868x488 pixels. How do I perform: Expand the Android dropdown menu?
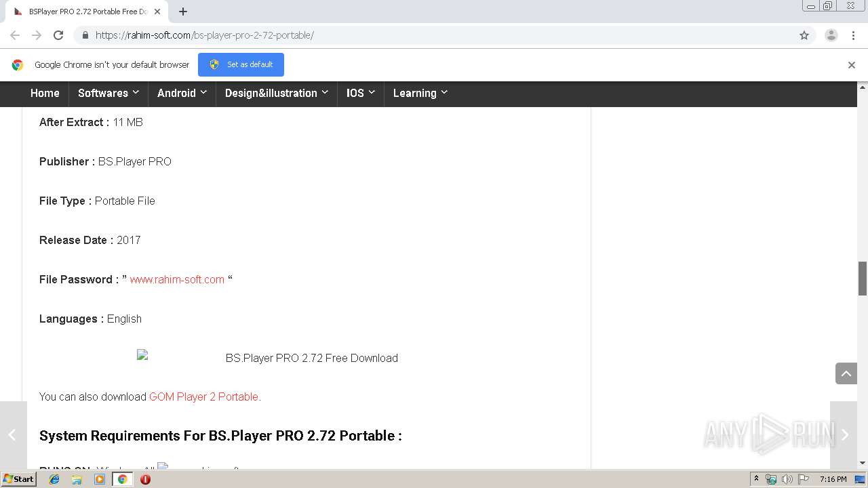click(x=182, y=94)
